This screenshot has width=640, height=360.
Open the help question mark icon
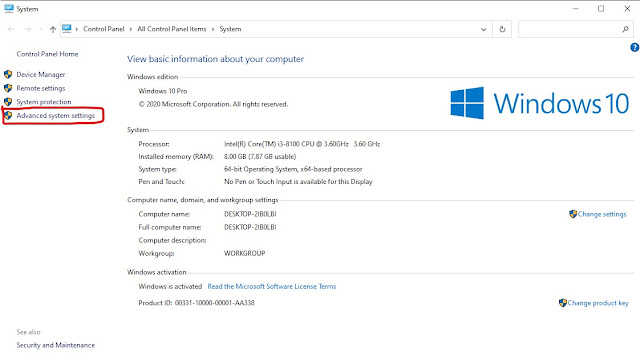pos(634,47)
